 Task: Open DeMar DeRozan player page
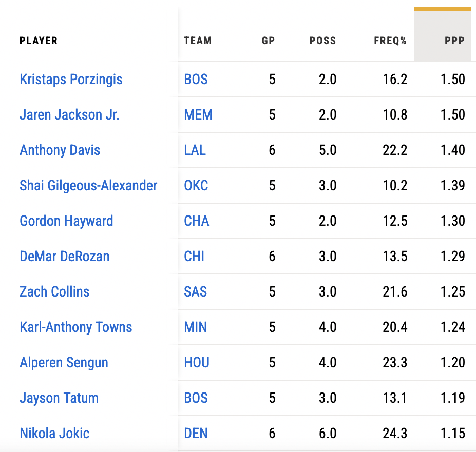click(x=64, y=257)
